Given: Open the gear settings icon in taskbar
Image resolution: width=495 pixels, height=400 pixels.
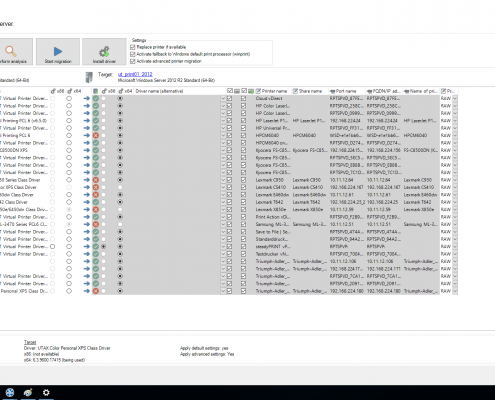Looking at the screenshot, I should [46, 393].
